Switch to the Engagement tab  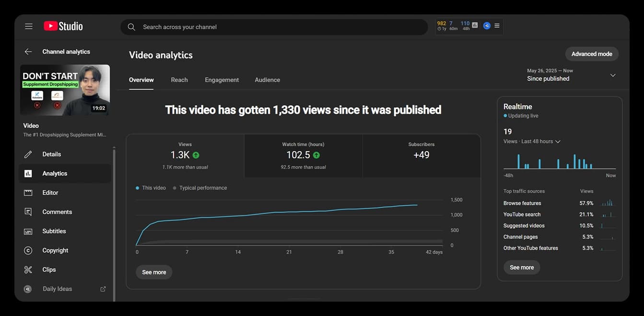[222, 80]
